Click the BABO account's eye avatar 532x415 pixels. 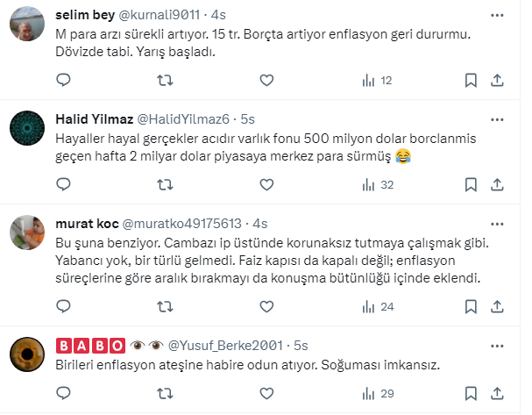click(x=26, y=354)
